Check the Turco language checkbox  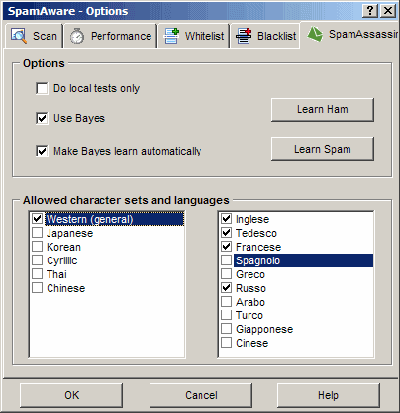(x=227, y=315)
